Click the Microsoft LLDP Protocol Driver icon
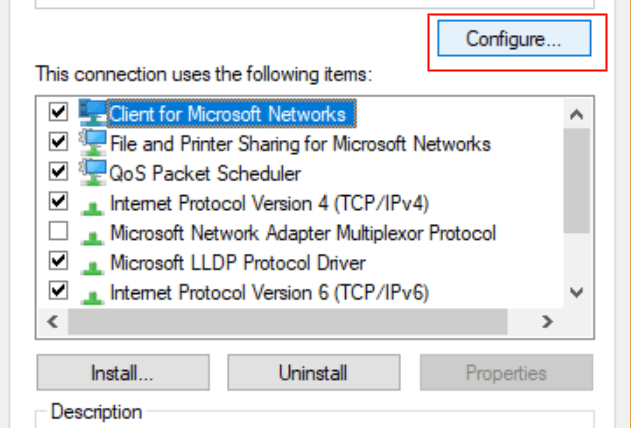631x428 pixels. (93, 264)
